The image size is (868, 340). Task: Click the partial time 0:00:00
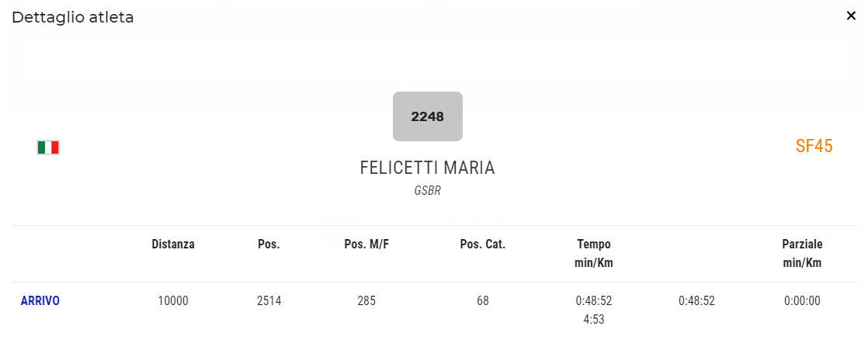coord(802,300)
